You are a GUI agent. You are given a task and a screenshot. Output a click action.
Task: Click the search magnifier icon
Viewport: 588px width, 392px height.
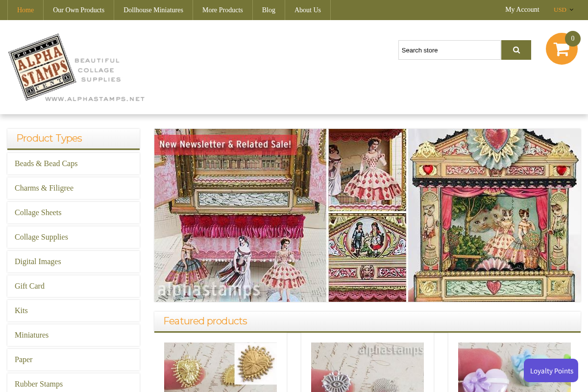tap(515, 49)
